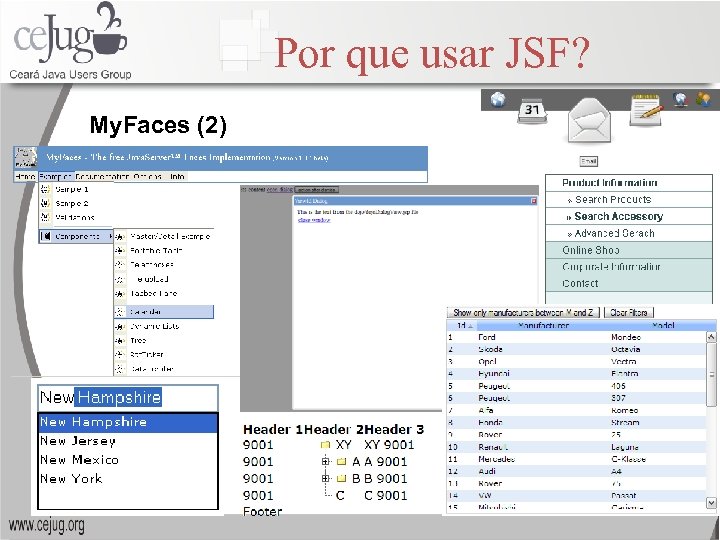Open Corporate Information navigation item

point(629,267)
